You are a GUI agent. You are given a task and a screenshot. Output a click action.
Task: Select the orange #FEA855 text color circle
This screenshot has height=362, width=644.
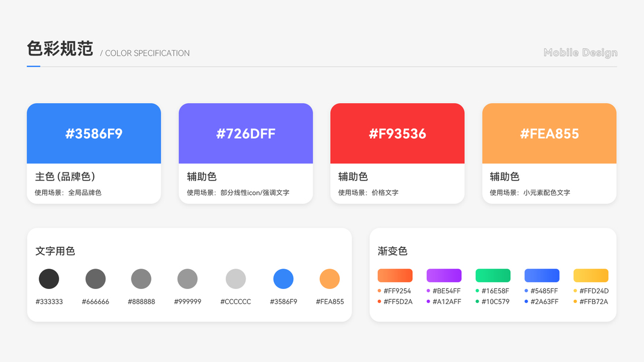[330, 279]
